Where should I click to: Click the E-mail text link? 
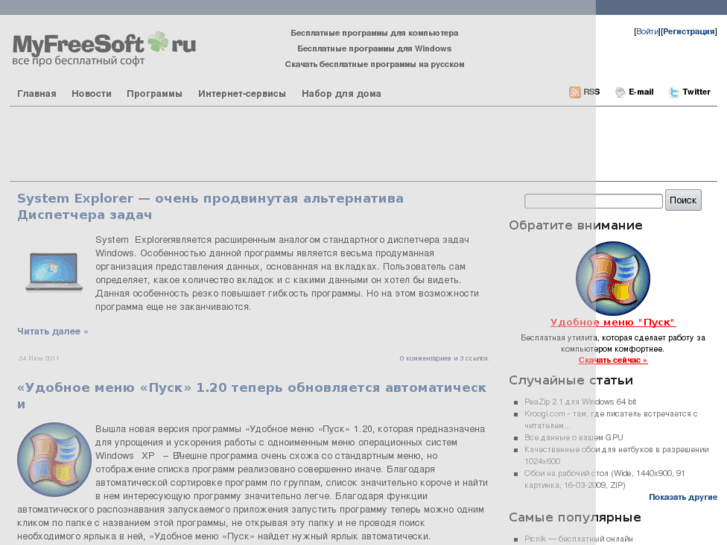(x=641, y=92)
